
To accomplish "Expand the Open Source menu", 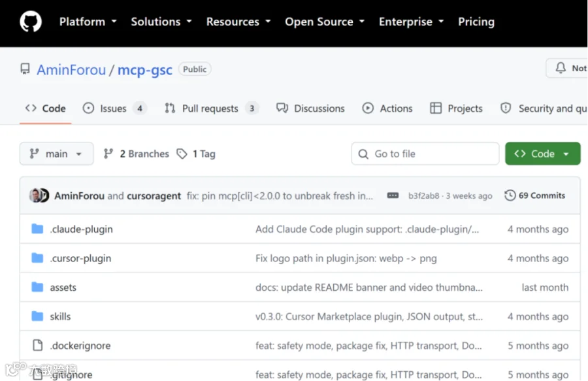I will click(x=324, y=22).
